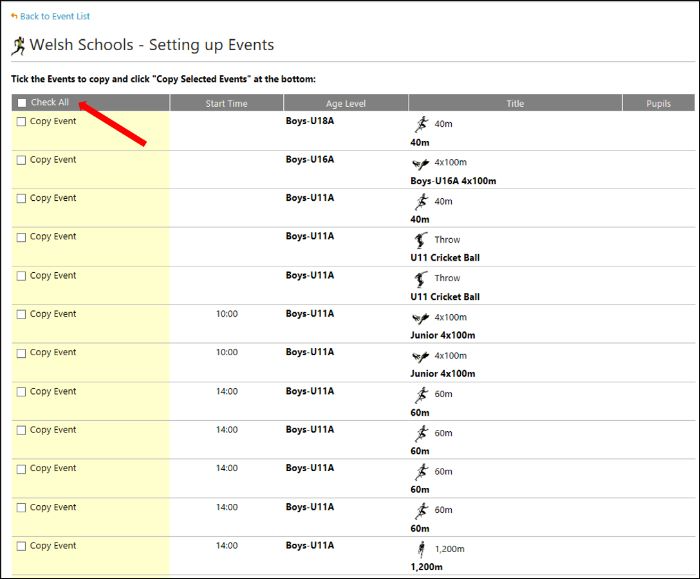Tick Copy Event for first 14:00 60m row

(21, 392)
